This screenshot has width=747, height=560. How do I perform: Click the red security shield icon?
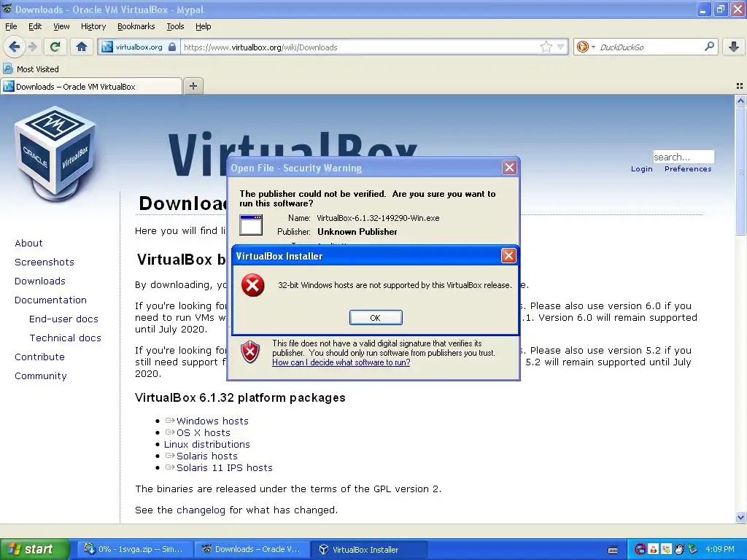pyautogui.click(x=250, y=352)
